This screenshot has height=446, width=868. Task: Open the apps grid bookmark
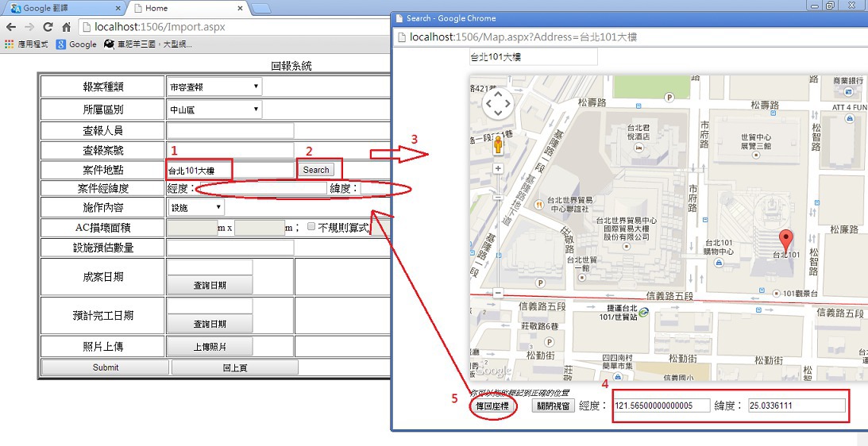click(26, 44)
